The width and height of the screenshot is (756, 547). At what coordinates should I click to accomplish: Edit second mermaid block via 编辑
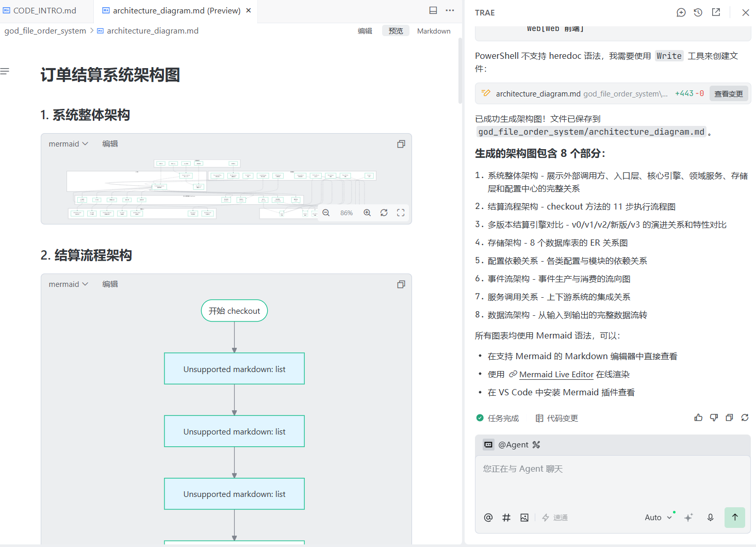[x=110, y=284]
